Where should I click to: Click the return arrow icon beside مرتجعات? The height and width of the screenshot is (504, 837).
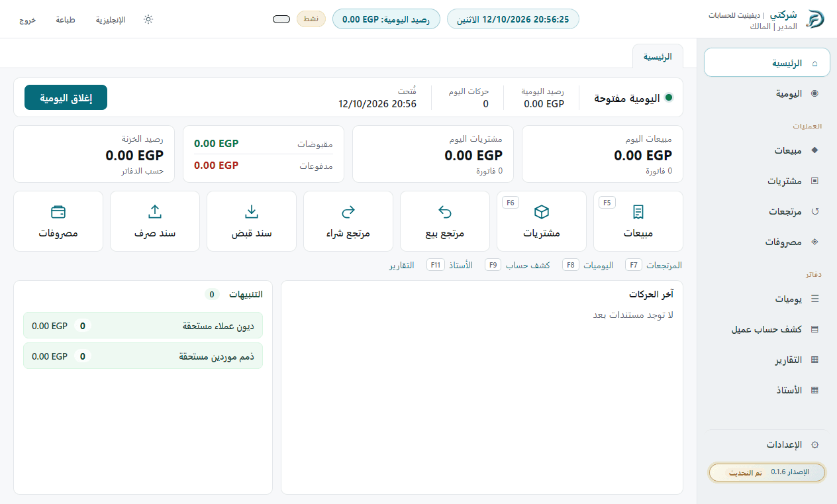814,211
